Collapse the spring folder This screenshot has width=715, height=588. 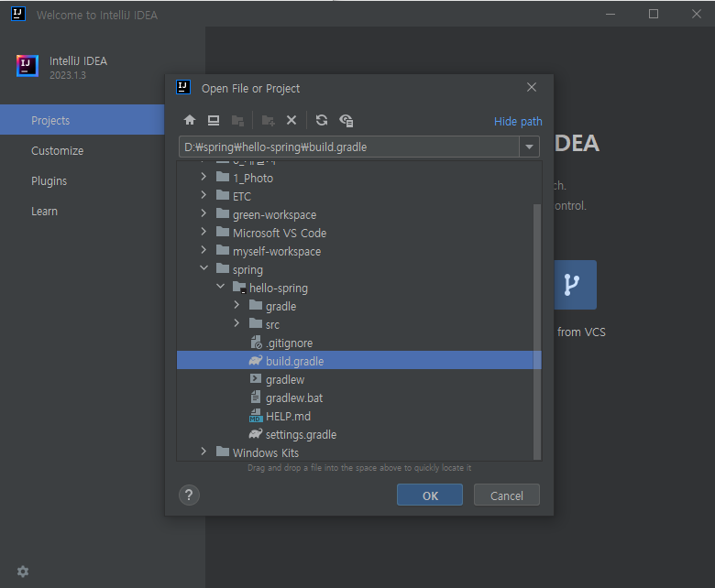coord(203,268)
